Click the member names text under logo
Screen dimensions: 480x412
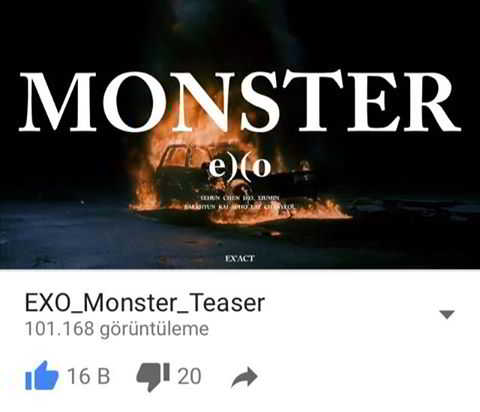[x=240, y=202]
